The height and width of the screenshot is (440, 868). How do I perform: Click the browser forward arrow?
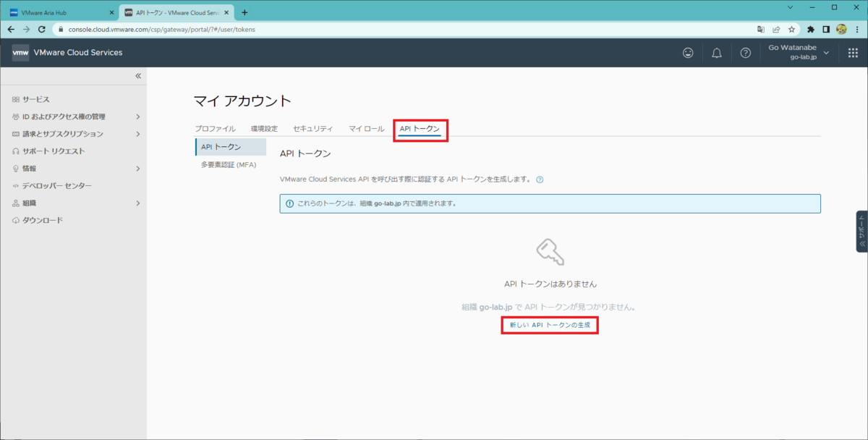[x=26, y=30]
